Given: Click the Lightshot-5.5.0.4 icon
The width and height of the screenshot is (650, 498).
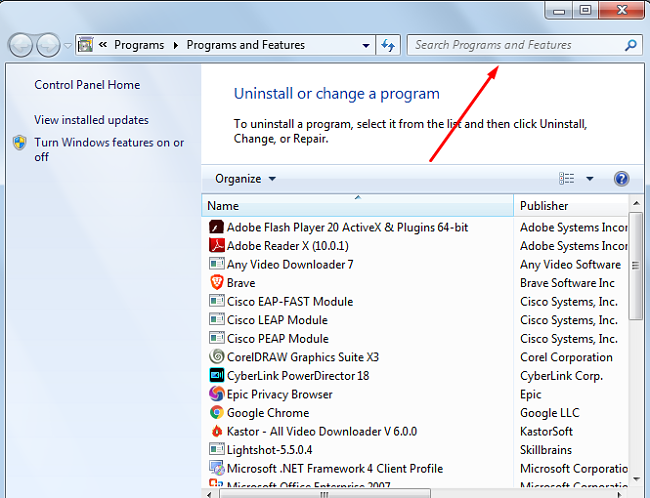Looking at the screenshot, I should click(x=216, y=449).
